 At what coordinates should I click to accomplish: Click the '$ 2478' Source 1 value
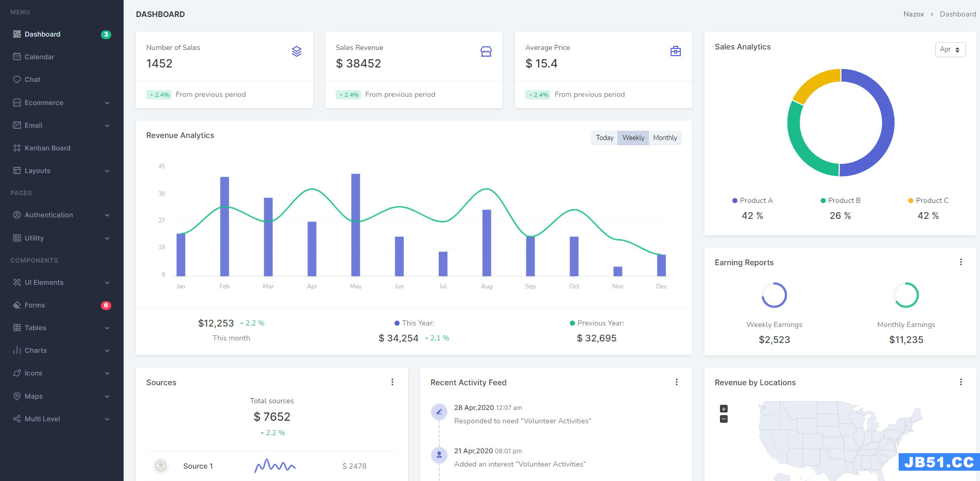[354, 466]
